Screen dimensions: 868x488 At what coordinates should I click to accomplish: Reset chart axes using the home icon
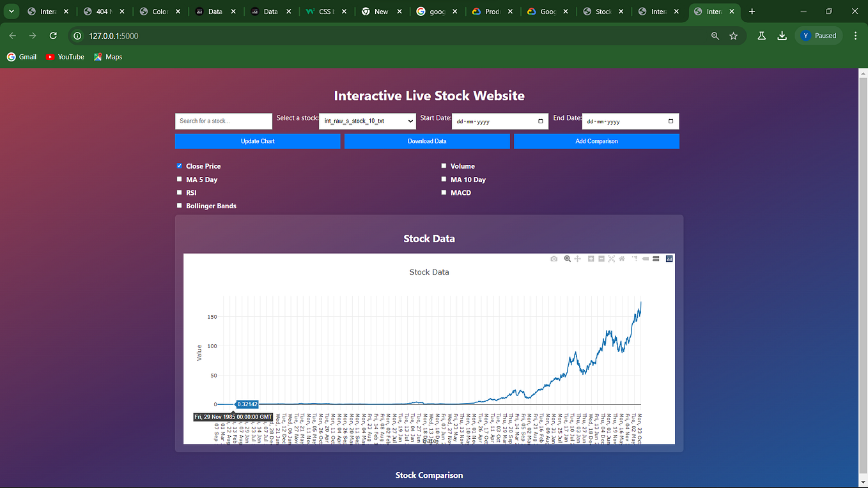click(x=622, y=259)
